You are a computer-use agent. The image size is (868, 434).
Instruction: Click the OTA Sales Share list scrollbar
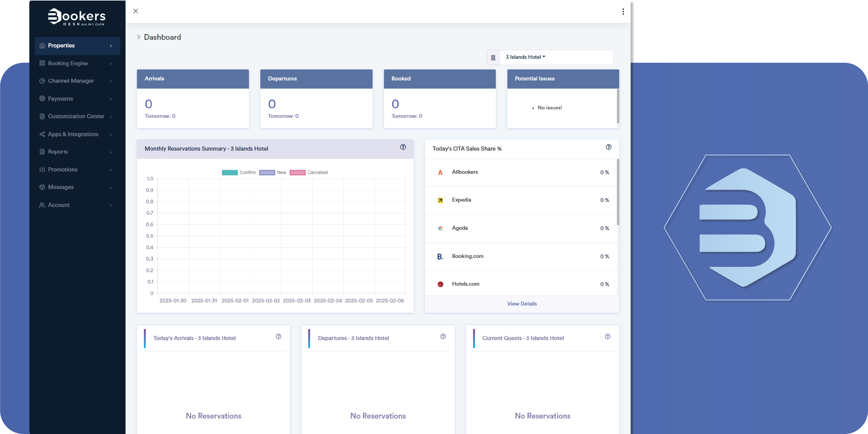618,192
